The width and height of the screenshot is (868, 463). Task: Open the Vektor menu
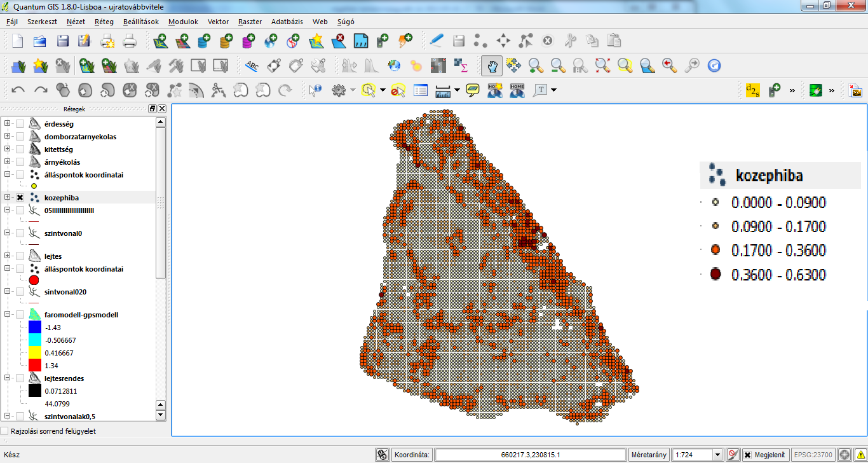click(219, 22)
